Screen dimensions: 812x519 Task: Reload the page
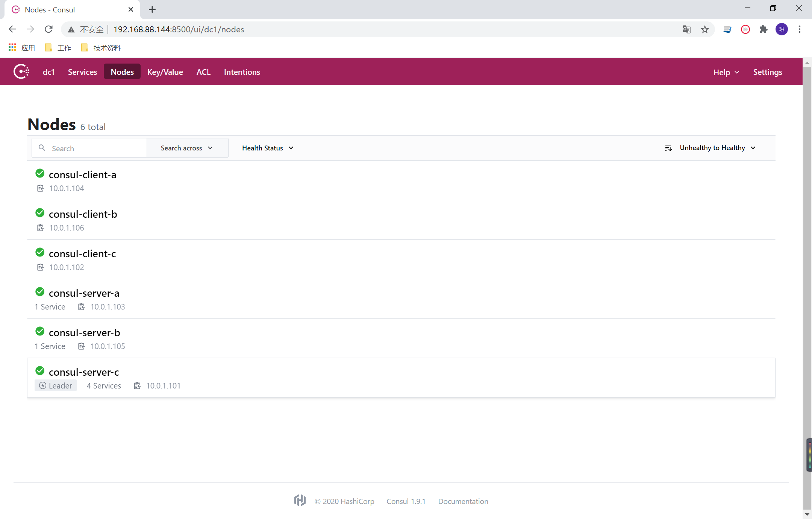(48, 29)
